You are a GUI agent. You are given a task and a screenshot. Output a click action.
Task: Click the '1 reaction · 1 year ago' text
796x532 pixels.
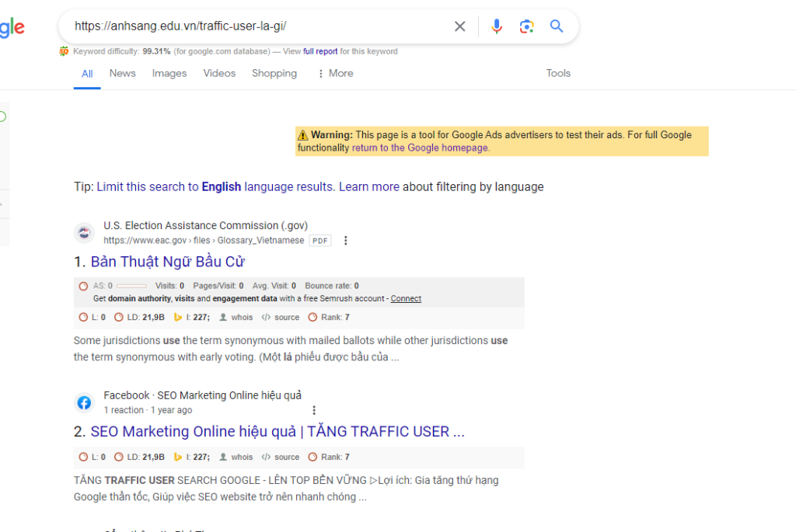(x=148, y=410)
